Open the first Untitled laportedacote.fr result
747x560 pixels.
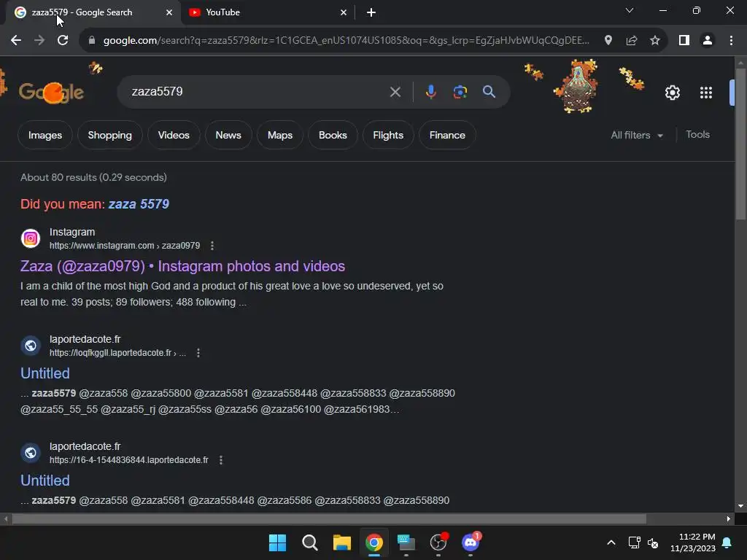tap(44, 373)
